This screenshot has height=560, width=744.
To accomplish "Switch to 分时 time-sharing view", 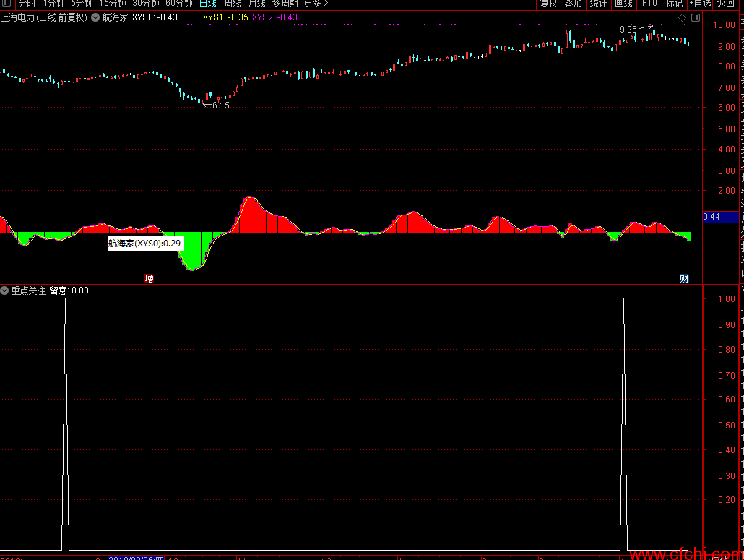I will tap(27, 4).
